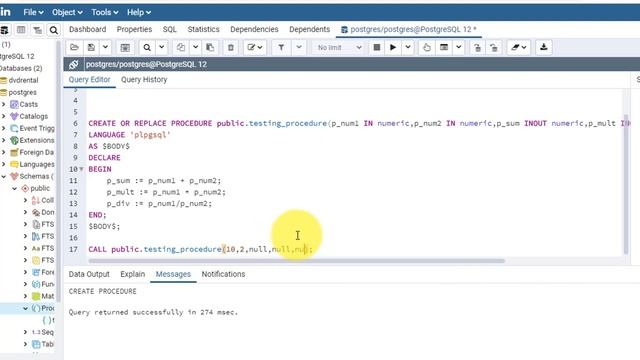
Task: Open the Data Output tab
Action: click(89, 274)
